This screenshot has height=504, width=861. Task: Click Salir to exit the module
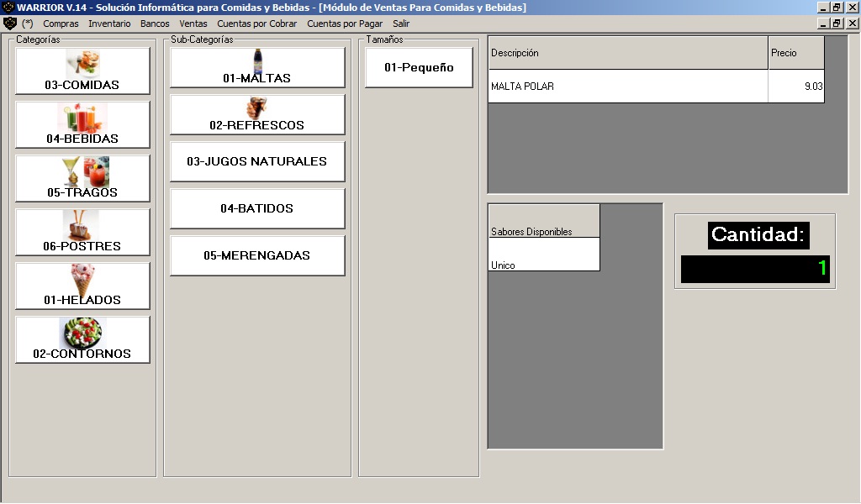tap(401, 24)
